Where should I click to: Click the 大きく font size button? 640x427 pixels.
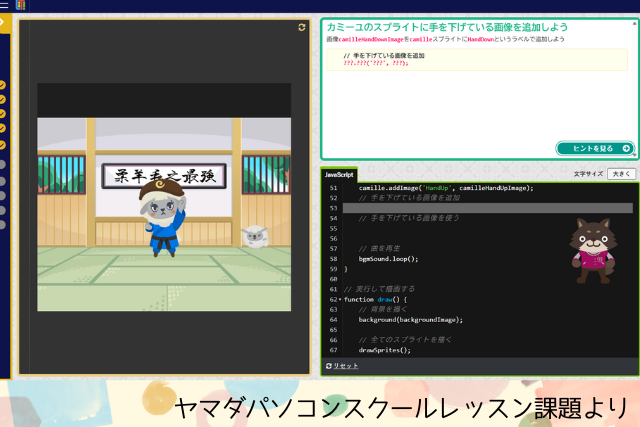click(x=621, y=174)
